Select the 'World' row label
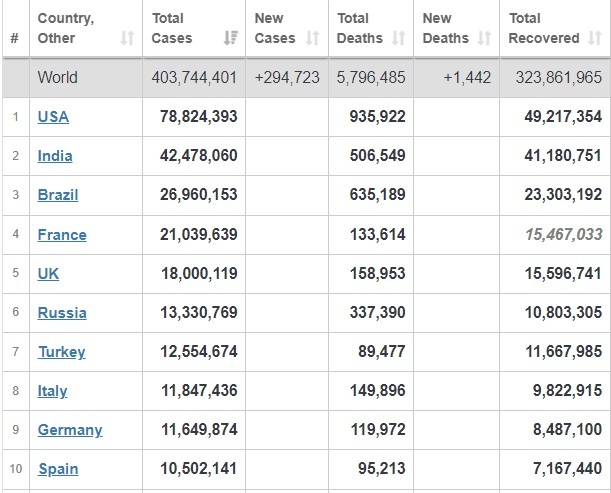This screenshot has height=493, width=611. coord(58,78)
